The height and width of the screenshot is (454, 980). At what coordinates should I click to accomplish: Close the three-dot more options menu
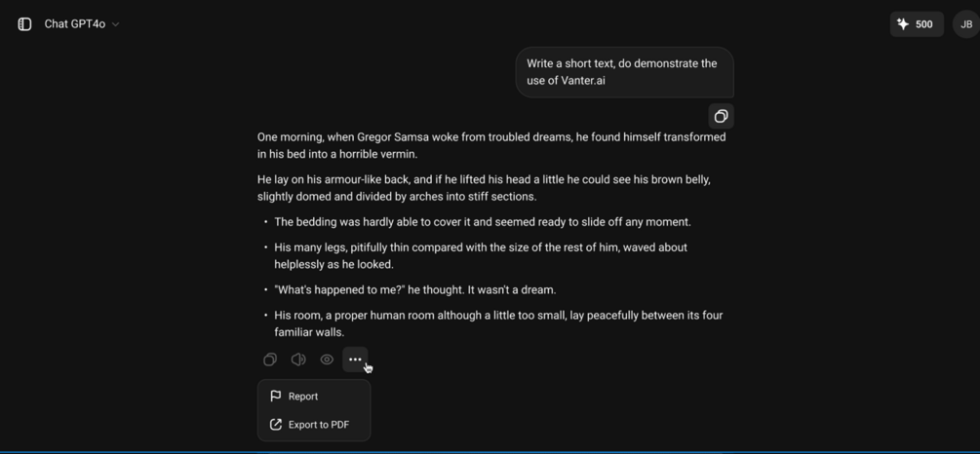(355, 359)
